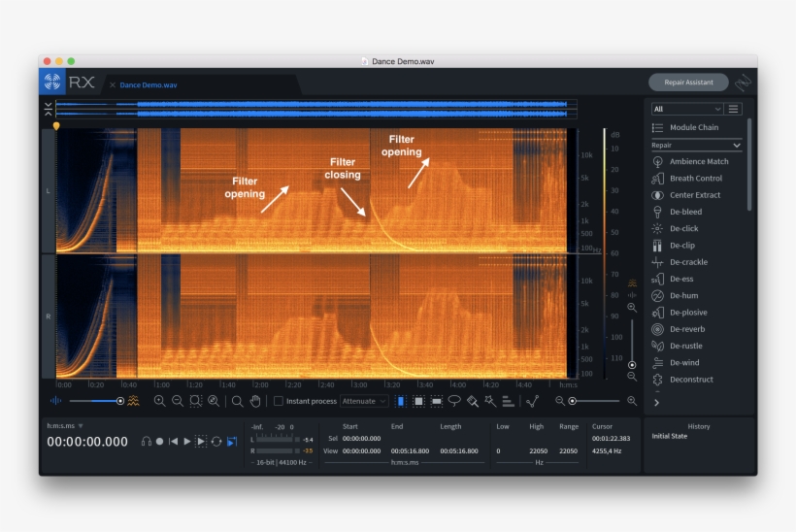This screenshot has height=532, width=796.
Task: Pick the grab hand tool
Action: 255,401
